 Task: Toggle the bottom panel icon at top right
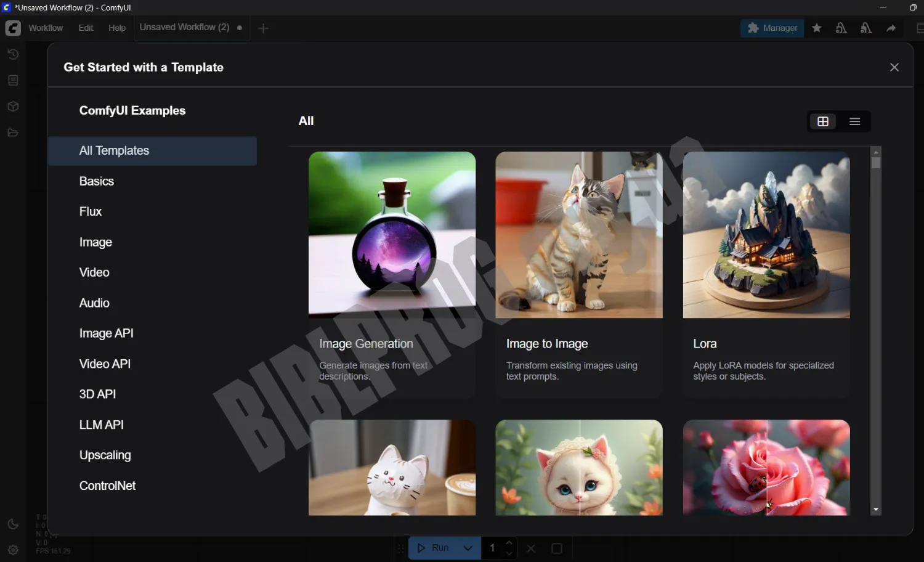point(920,28)
